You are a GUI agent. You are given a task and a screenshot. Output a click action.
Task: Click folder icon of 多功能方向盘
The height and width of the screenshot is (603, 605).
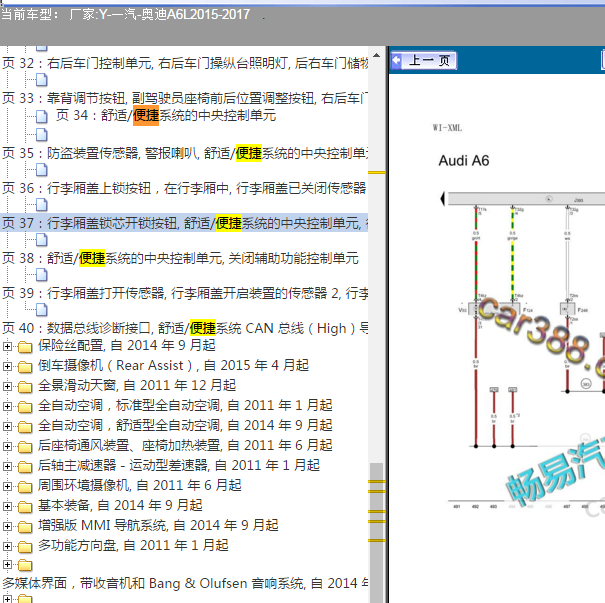tap(25, 547)
